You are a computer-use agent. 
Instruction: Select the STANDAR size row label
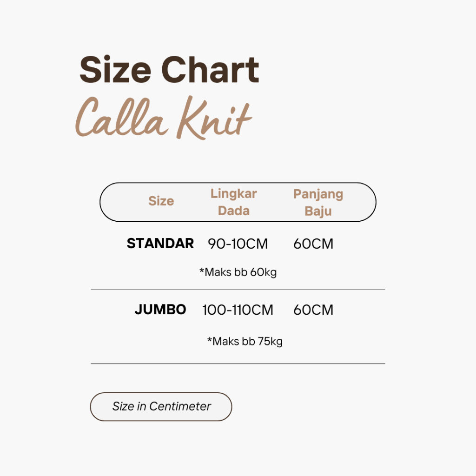(160, 244)
